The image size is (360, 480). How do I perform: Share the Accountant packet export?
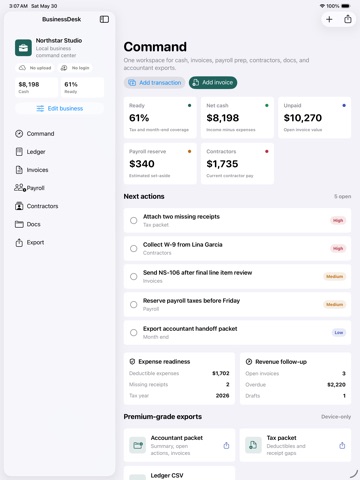[x=226, y=445]
